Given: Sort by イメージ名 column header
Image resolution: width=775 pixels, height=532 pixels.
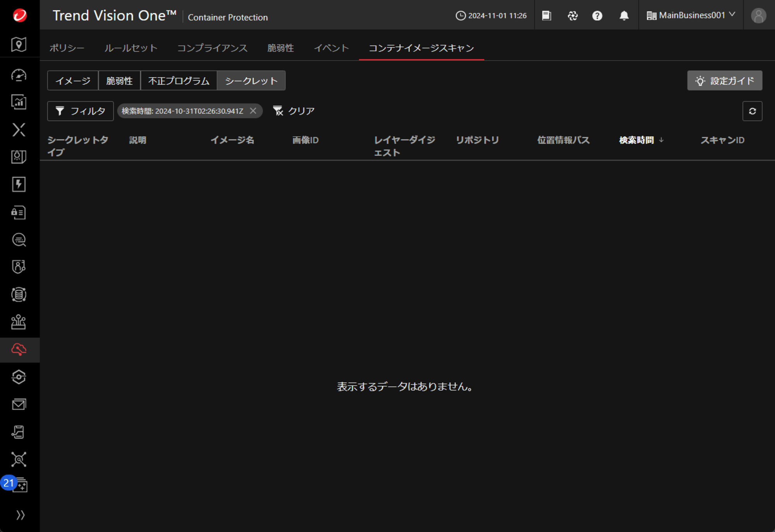Looking at the screenshot, I should tap(232, 140).
